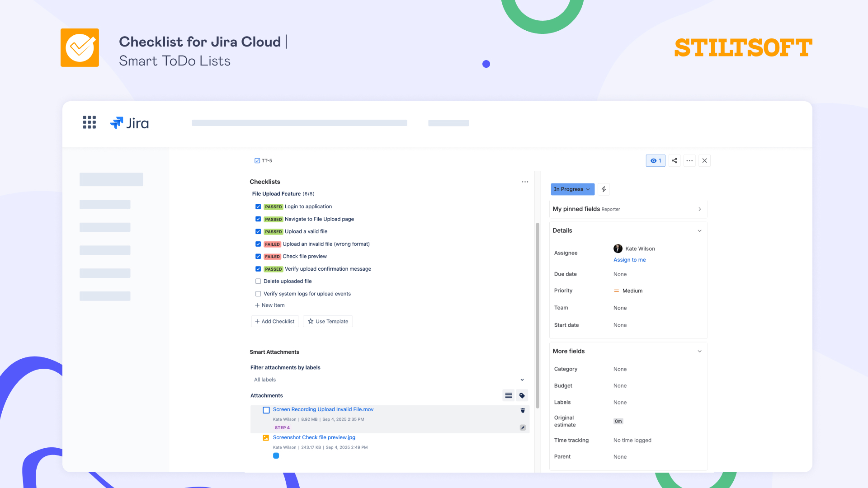868x488 pixels.
Task: Check the Delete uploaded file item
Action: click(x=258, y=281)
